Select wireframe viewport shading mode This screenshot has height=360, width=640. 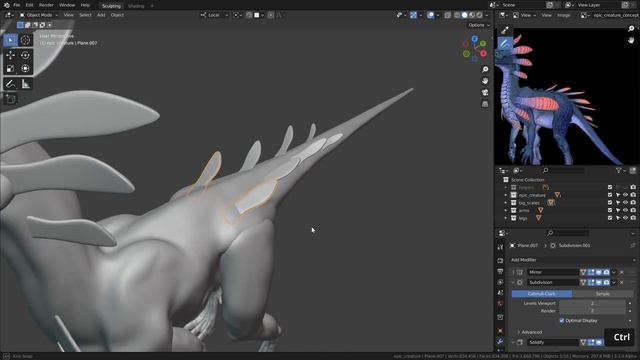point(457,15)
